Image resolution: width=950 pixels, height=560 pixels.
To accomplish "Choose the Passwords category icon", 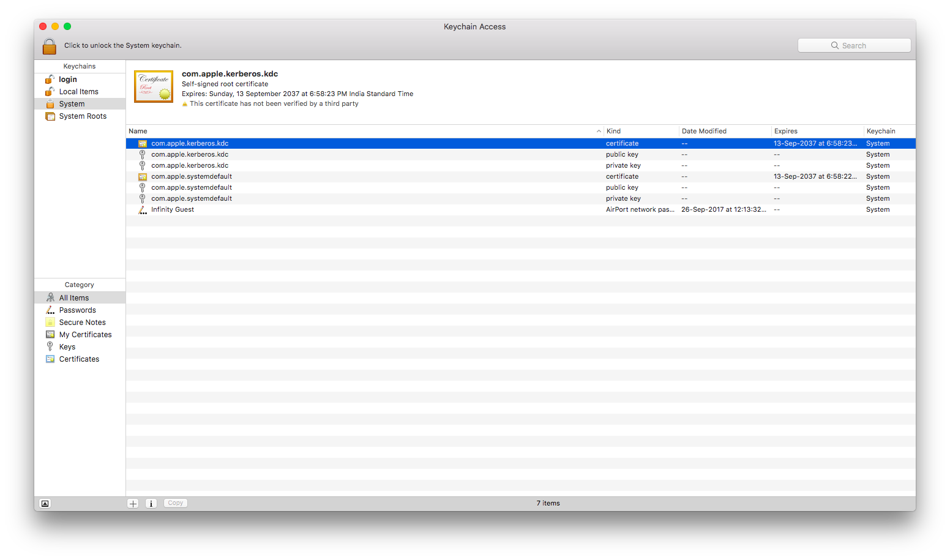I will coord(50,310).
